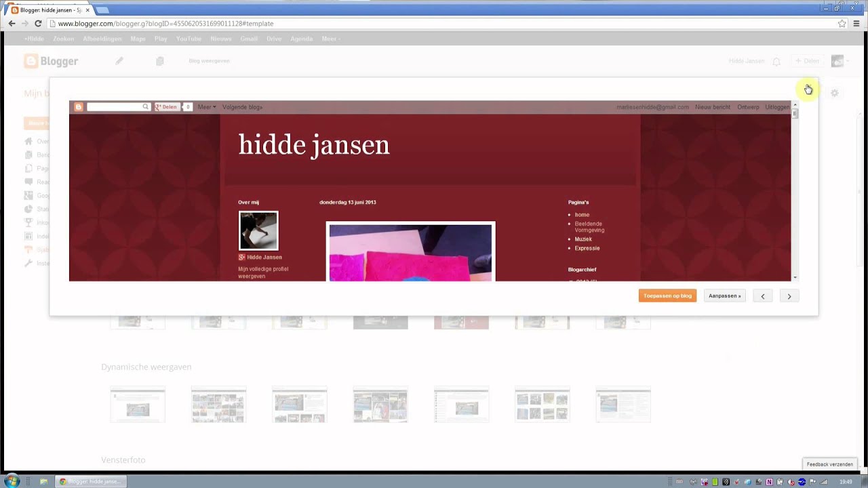Open the YouTube link in the Google bar
Viewport: 868px width, 488px height.
[x=189, y=39]
